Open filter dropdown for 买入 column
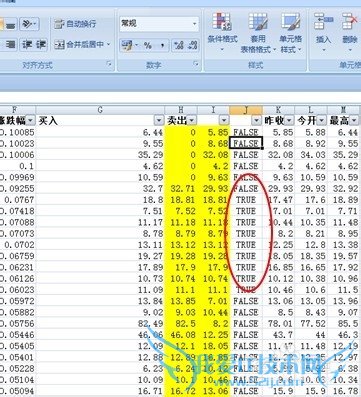 159,120
